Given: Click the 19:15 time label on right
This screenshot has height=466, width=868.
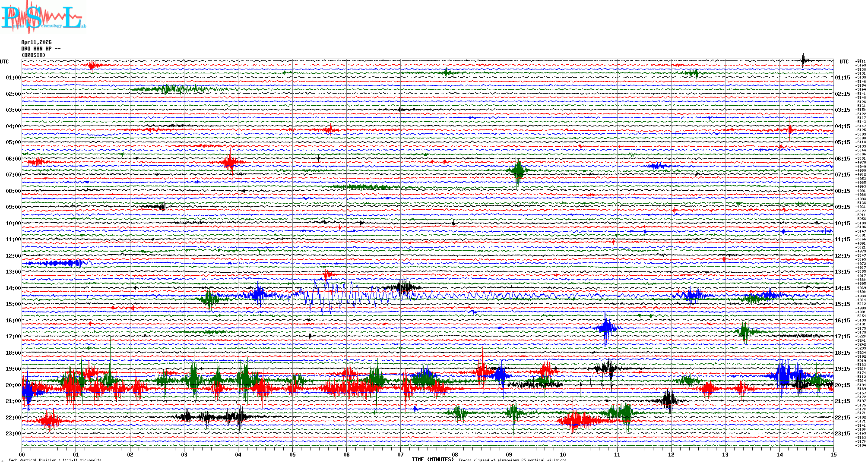Looking at the screenshot, I should 842,369.
